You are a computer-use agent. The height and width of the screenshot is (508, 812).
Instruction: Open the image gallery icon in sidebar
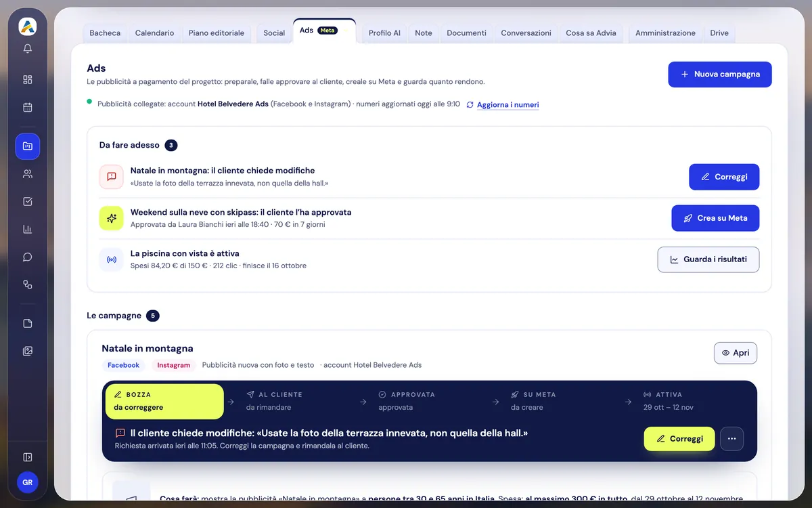(28, 352)
